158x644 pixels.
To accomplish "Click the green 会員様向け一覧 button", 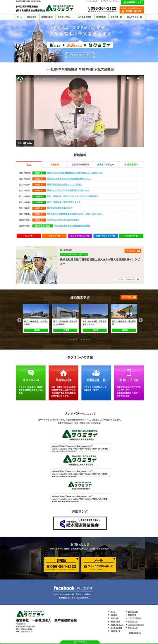I will click(131, 236).
